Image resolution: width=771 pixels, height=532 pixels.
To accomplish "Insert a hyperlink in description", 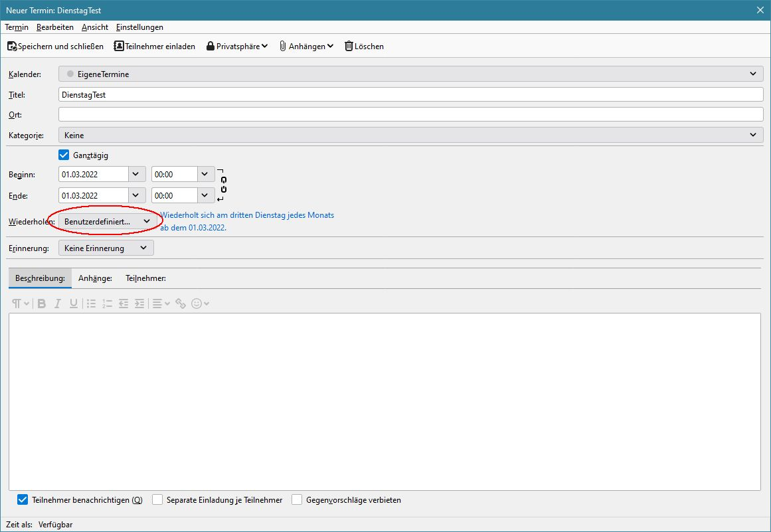I will click(181, 304).
